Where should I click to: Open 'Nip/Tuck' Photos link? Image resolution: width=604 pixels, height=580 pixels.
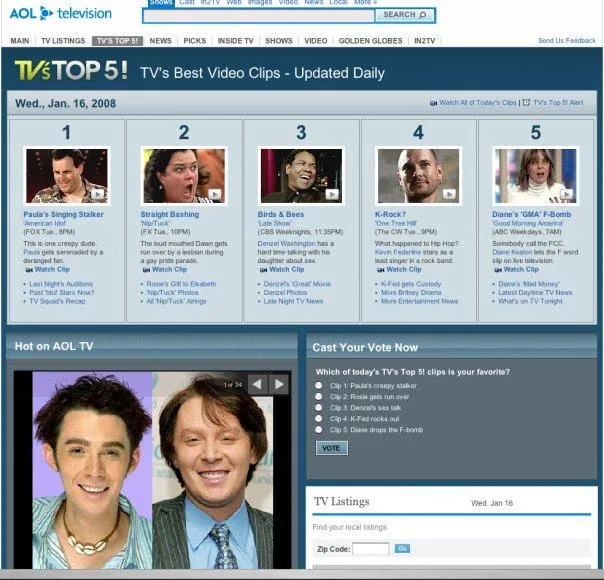[173, 292]
